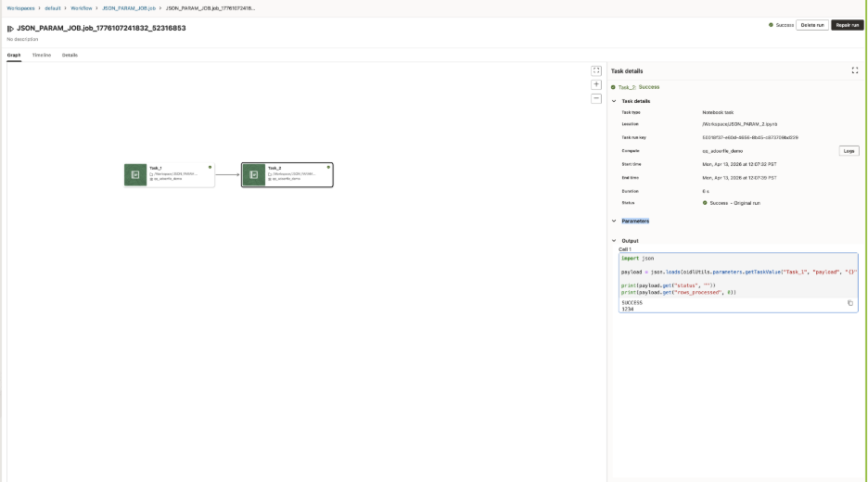Zoom out the graph with the minus icon
Viewport: 868px width, 482px height.
click(x=596, y=98)
